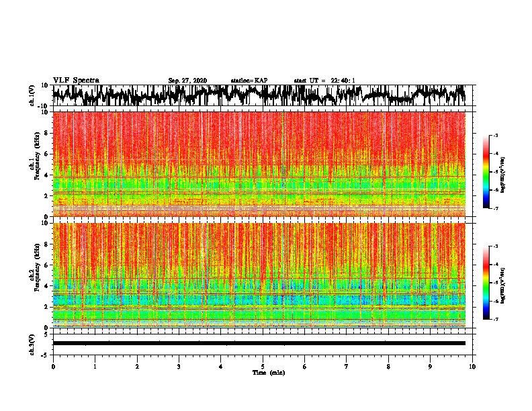Click the ch.2 spectrogram color scale bar
This screenshot has height=411, width=532.
pos(486,283)
